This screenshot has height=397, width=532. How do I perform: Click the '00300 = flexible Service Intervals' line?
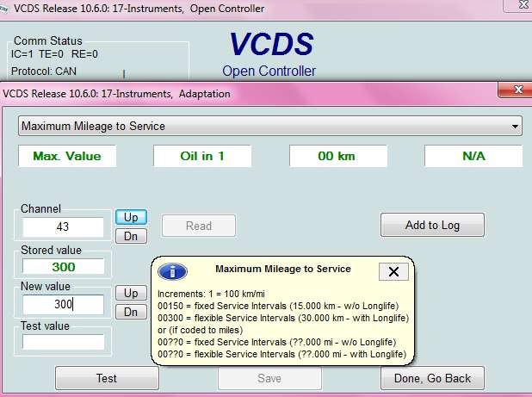[283, 318]
